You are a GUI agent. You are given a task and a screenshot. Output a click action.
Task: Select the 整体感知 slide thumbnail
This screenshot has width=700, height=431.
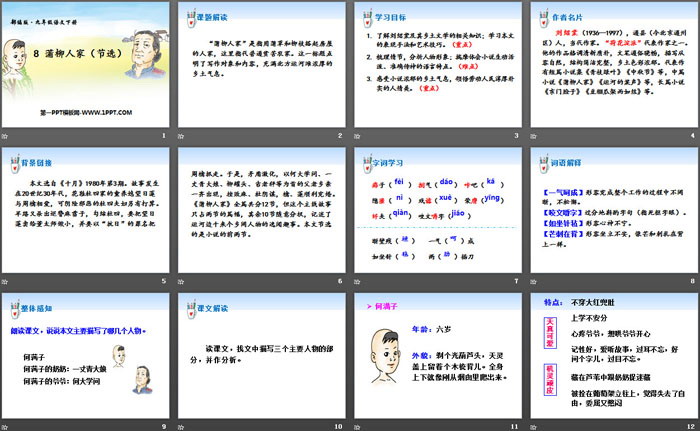coord(85,356)
